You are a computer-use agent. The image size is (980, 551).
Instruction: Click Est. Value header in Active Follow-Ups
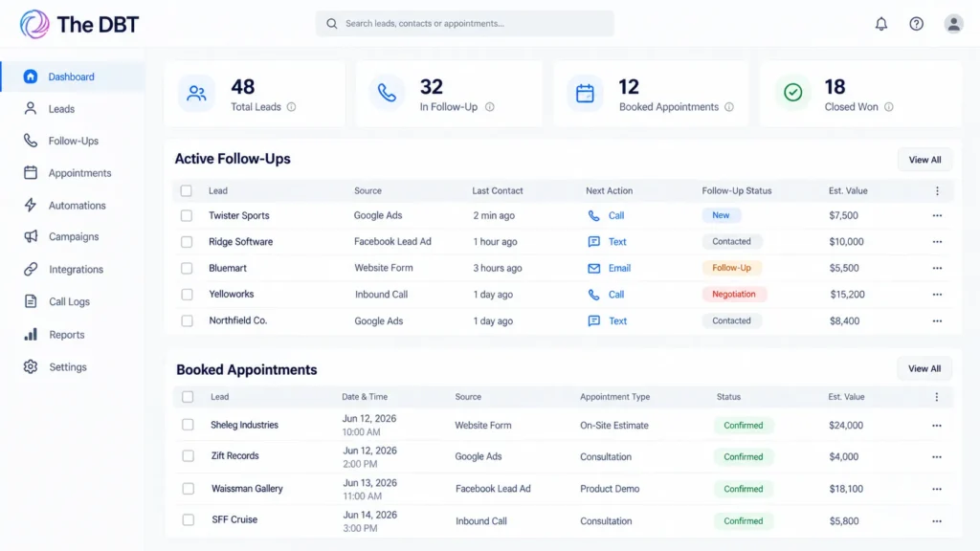tap(848, 191)
